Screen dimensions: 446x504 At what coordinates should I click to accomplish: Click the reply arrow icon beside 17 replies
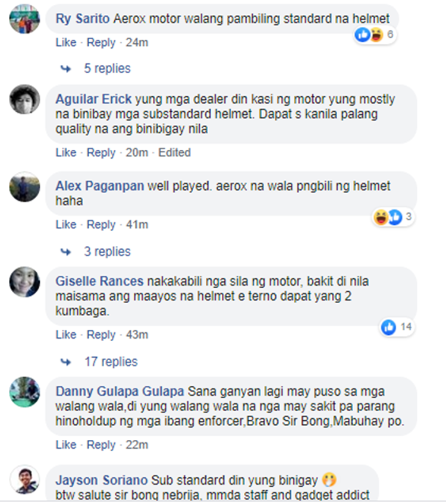pos(66,363)
